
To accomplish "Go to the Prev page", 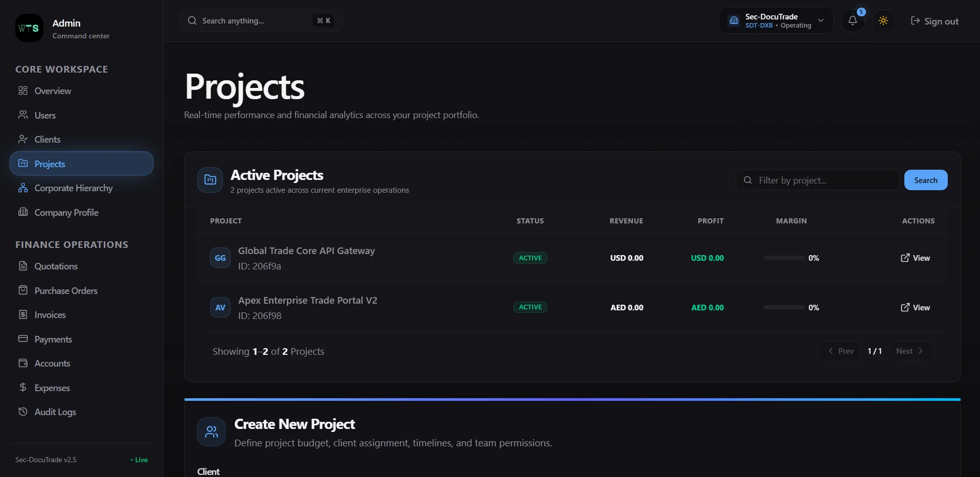I will point(840,351).
